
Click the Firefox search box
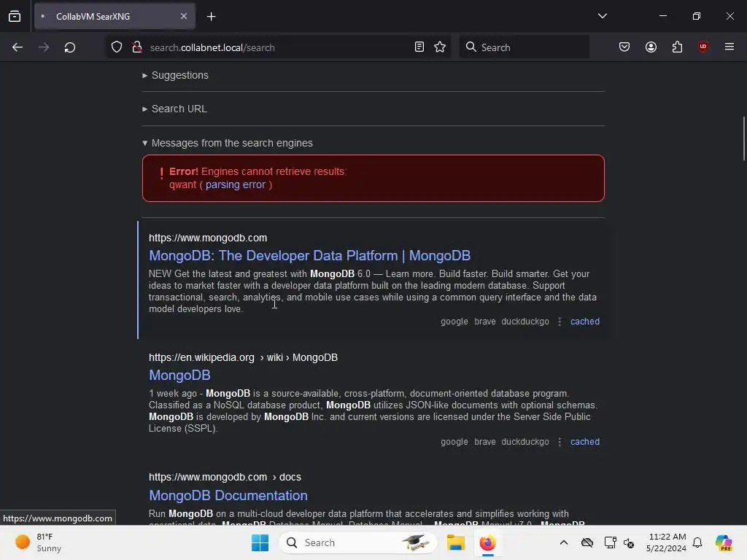pyautogui.click(x=525, y=47)
